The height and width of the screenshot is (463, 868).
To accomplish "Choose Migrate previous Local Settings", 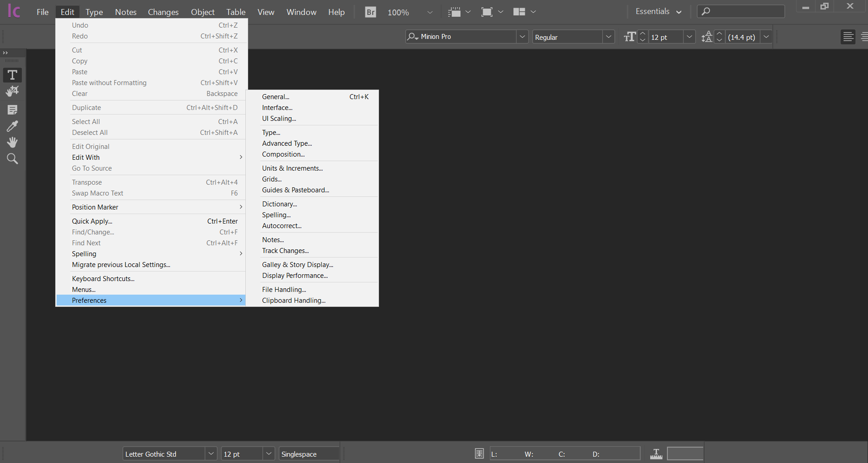I will click(x=151, y=265).
